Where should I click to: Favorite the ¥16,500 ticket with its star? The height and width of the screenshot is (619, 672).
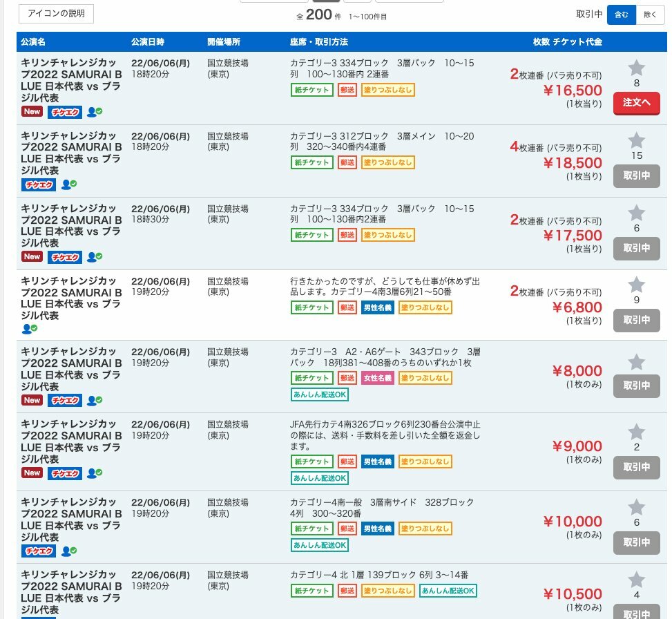(636, 68)
